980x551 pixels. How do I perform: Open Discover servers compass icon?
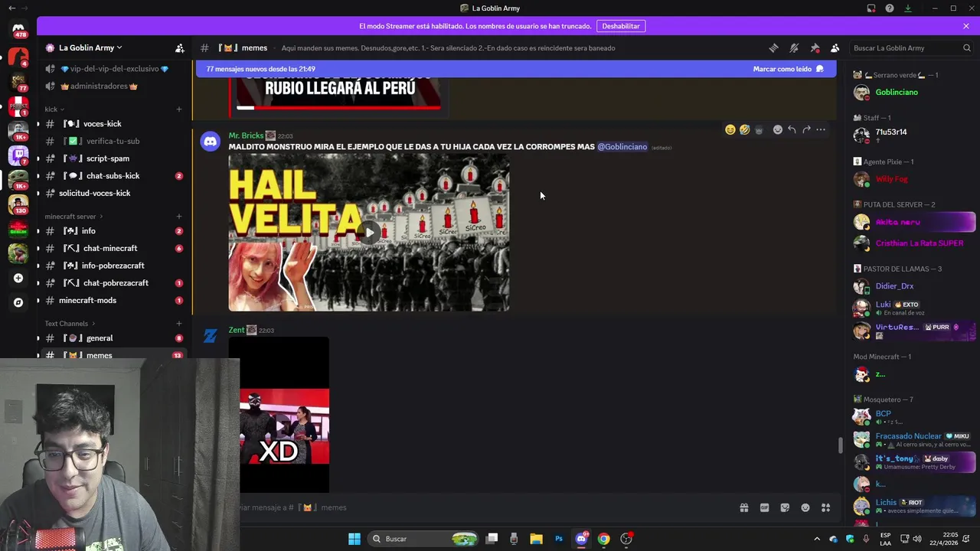click(x=18, y=302)
